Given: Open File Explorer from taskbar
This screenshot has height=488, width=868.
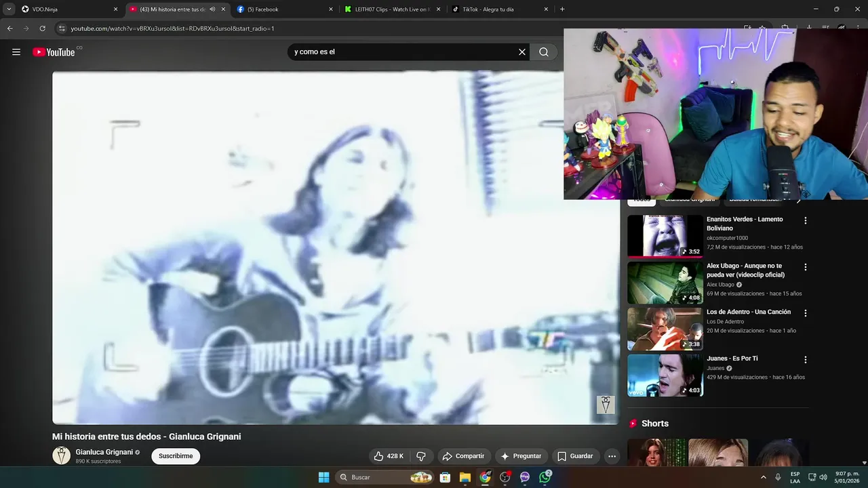Looking at the screenshot, I should pos(465,477).
